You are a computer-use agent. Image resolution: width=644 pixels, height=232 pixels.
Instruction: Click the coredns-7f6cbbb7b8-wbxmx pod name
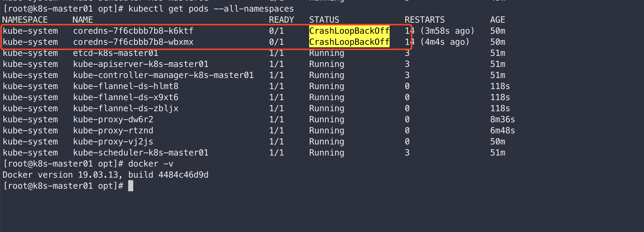tap(133, 42)
